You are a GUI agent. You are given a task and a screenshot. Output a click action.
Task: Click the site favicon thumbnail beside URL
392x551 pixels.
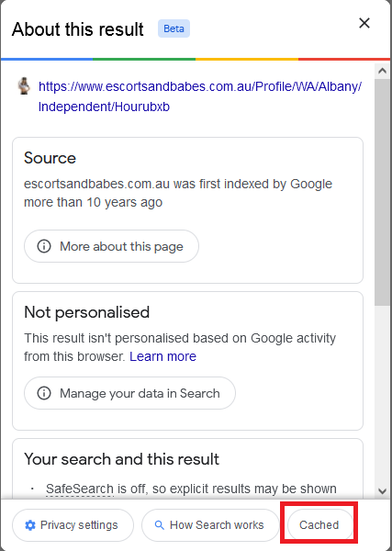tap(24, 86)
